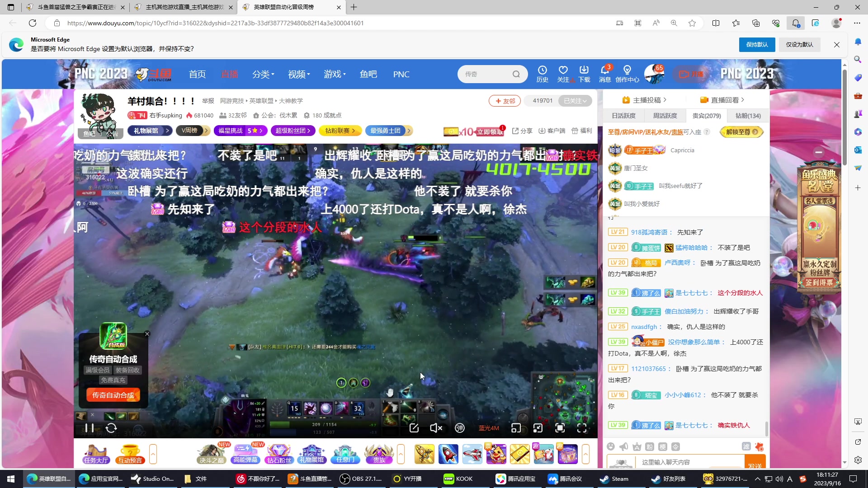Image resolution: width=868 pixels, height=488 pixels.
Task: Open 互动预言 interactive prediction icon
Action: [x=130, y=454]
